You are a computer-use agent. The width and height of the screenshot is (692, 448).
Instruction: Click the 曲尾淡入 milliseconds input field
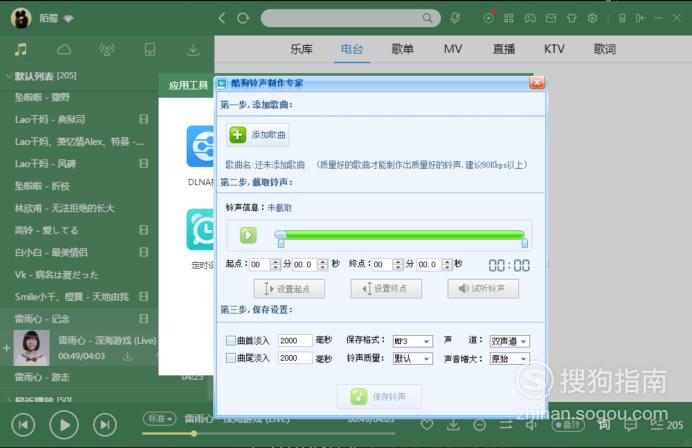click(295, 358)
